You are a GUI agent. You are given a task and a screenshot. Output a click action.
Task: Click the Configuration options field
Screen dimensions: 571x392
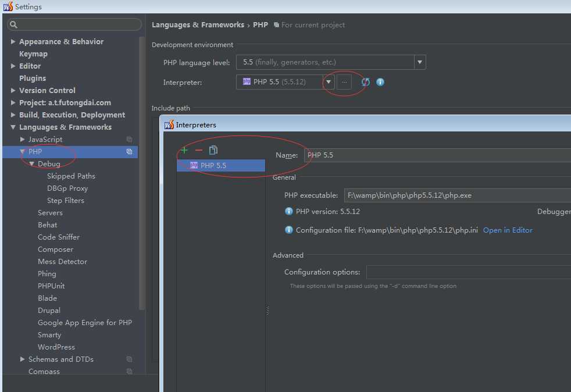pos(468,272)
